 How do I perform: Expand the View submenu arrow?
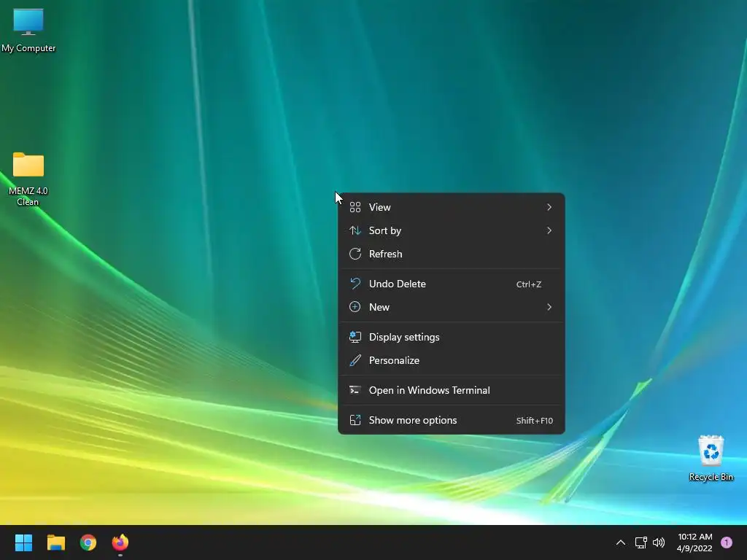549,207
